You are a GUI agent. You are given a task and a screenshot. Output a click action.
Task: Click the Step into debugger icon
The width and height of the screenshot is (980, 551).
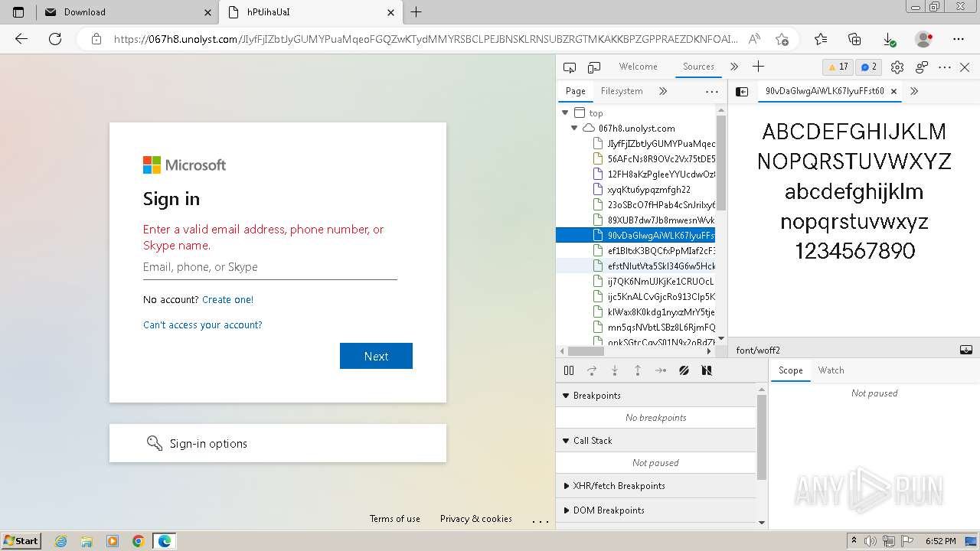point(615,370)
